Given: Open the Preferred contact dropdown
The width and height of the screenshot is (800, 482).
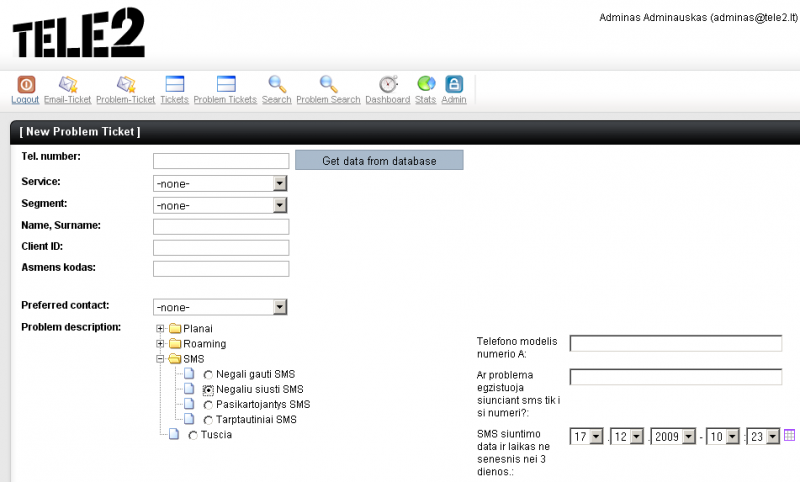Looking at the screenshot, I should click(220, 307).
